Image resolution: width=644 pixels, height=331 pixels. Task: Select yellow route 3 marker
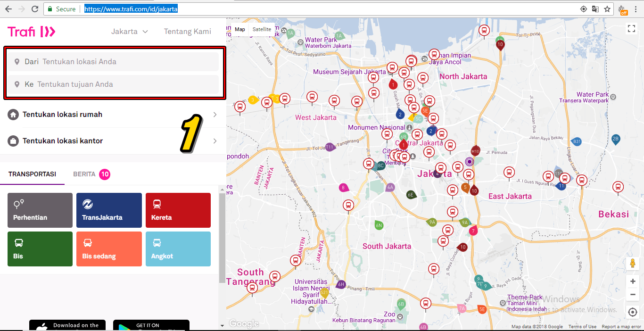click(x=253, y=100)
